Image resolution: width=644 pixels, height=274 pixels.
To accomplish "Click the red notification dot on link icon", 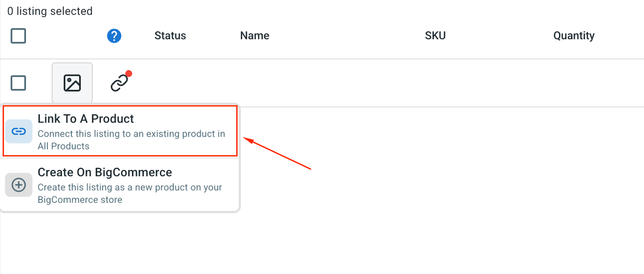I will point(129,74).
